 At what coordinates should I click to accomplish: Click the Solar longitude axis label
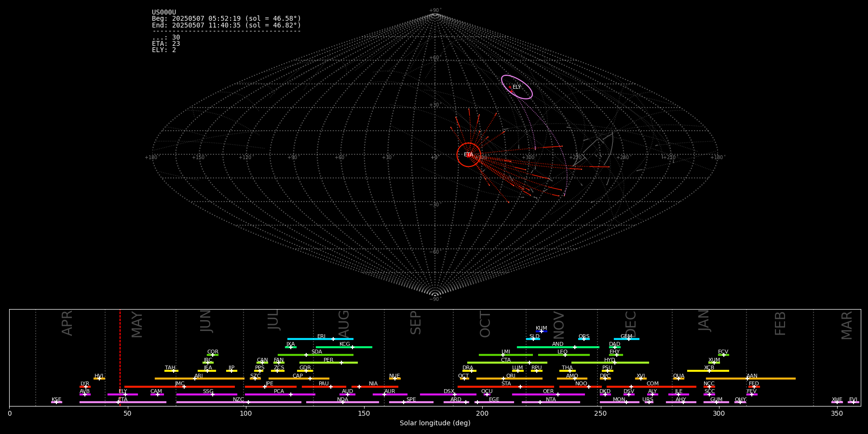(x=435, y=423)
